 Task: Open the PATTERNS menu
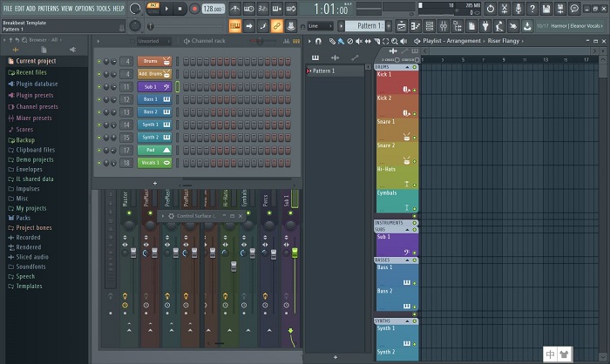pos(48,8)
